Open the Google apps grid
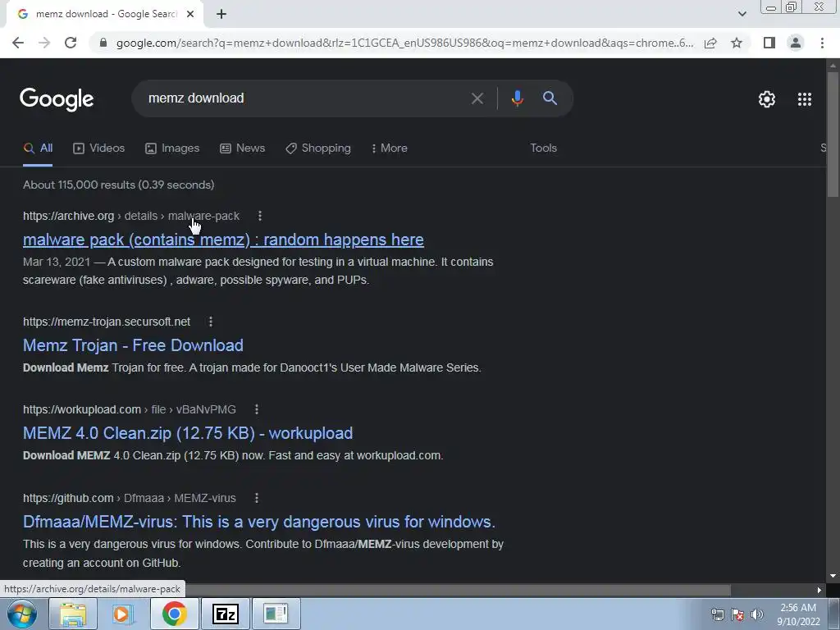The height and width of the screenshot is (630, 840). coord(804,99)
